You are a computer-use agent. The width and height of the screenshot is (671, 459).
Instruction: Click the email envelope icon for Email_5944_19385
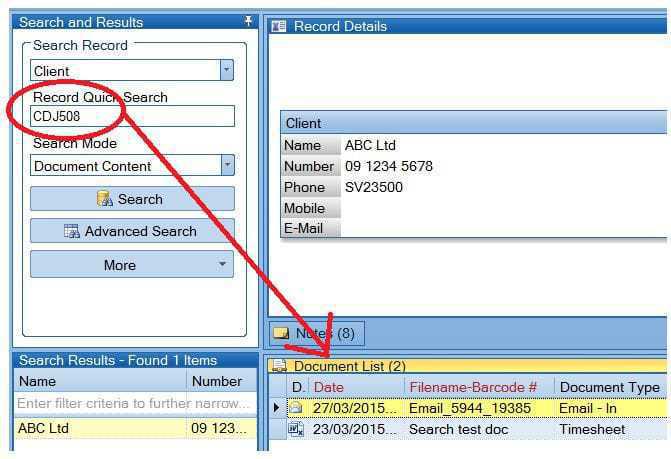pyautogui.click(x=296, y=408)
